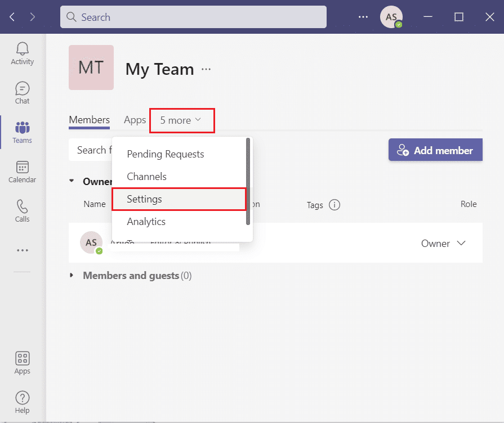Click the sidebar more apps ellipsis
The image size is (504, 423).
tap(22, 250)
